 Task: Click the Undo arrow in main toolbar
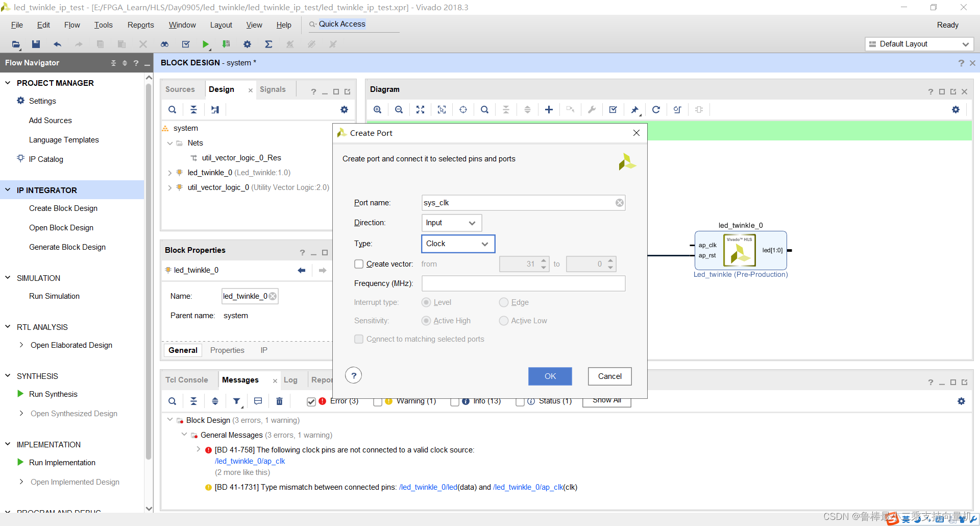57,44
